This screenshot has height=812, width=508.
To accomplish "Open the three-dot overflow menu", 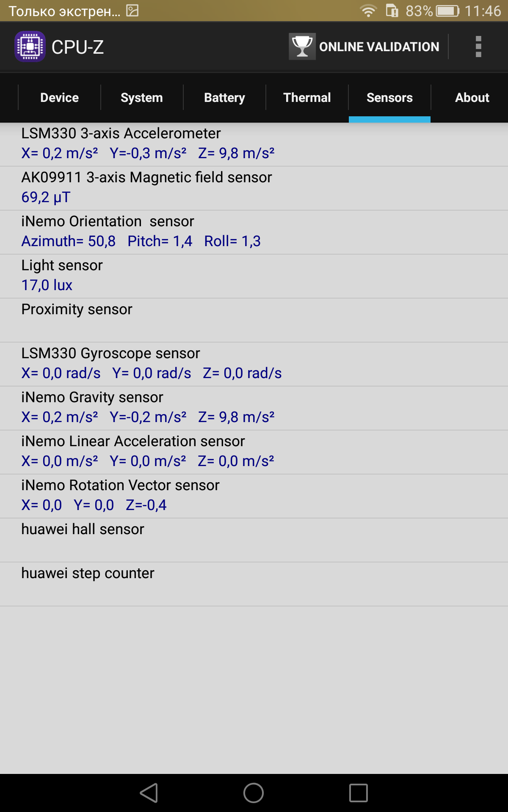I will 478,47.
